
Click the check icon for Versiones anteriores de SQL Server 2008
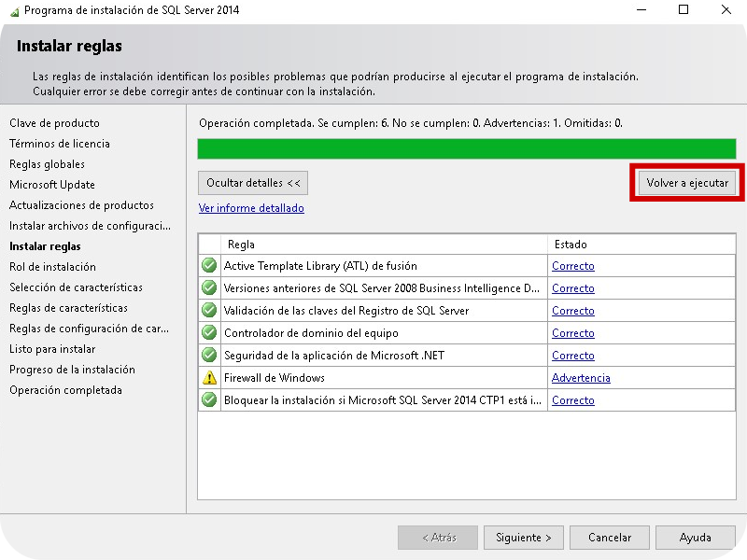pyautogui.click(x=209, y=287)
